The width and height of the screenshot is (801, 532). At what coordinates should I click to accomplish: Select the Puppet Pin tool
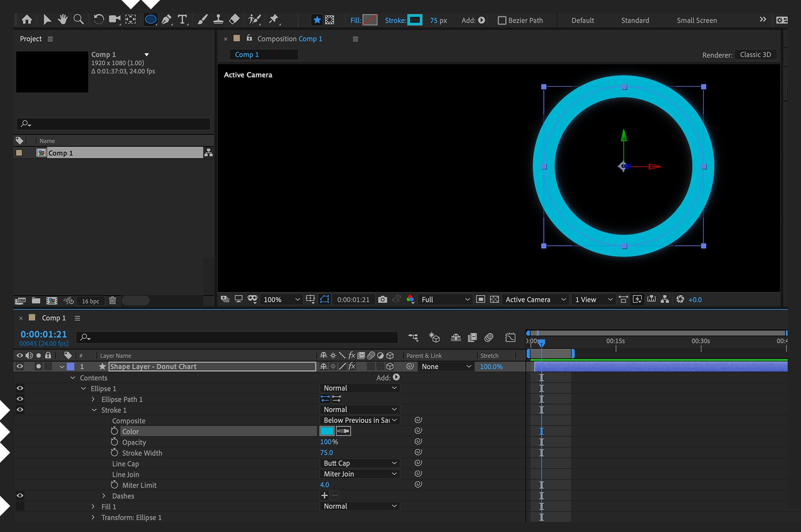point(273,20)
